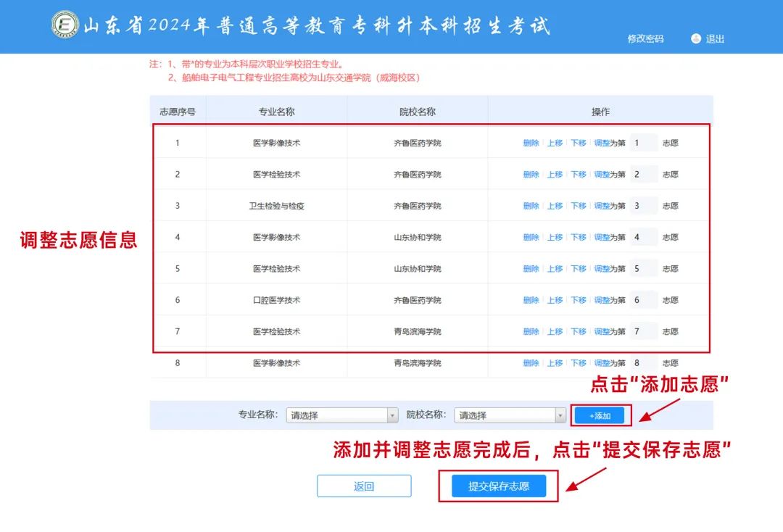Move row 7 down with 下移
The height and width of the screenshot is (532, 783).
click(578, 332)
